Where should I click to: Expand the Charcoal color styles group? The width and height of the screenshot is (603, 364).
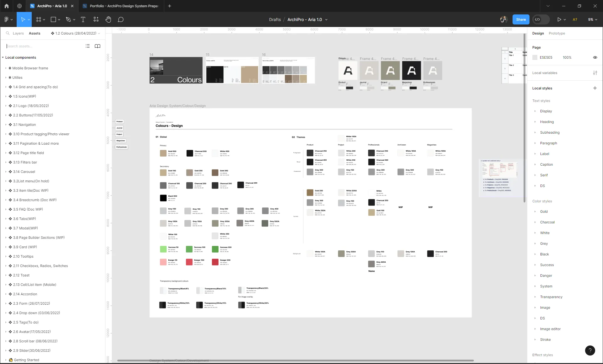point(535,222)
